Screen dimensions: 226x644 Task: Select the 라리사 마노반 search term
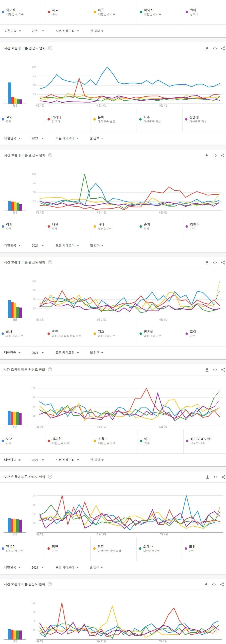tap(200, 439)
